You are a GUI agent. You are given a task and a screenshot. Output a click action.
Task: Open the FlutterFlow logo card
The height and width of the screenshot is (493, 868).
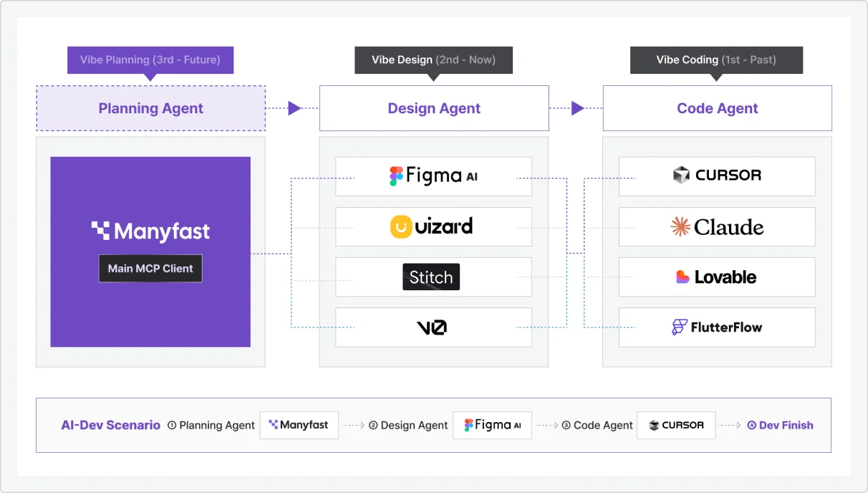pos(717,327)
